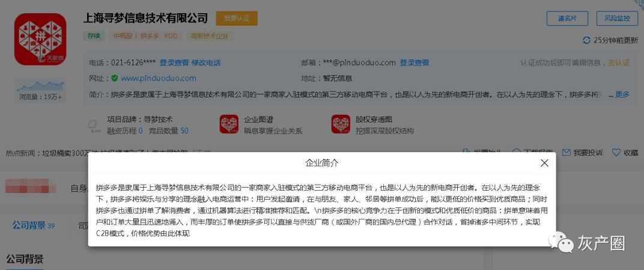The width and height of the screenshot is (644, 270).
Task: Click 登录查看 next to the email
Action: (x=415, y=63)
